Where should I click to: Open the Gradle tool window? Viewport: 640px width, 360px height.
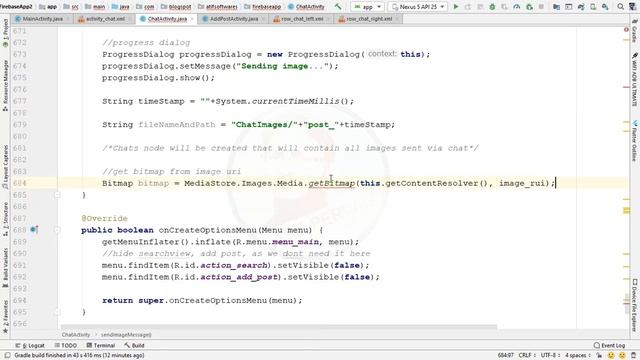635,32
